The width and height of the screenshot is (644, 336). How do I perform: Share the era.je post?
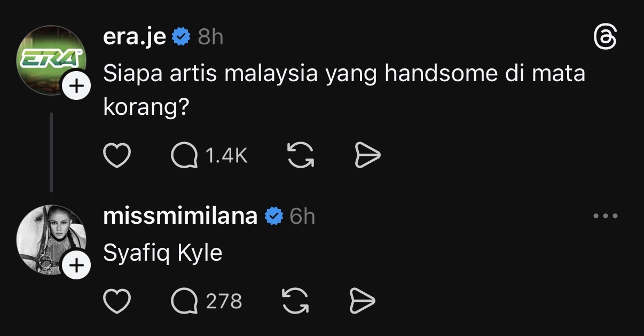click(x=367, y=155)
